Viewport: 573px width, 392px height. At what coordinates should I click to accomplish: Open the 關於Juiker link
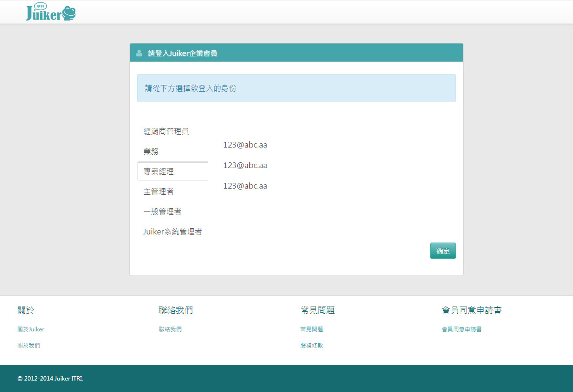(x=31, y=329)
